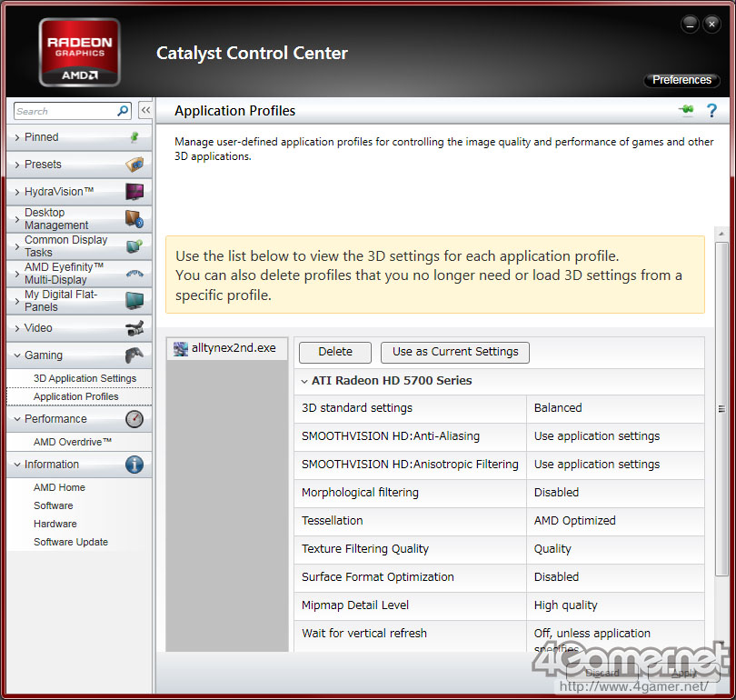Collapse the ATI Radeon HD 5700 Series group

tap(304, 381)
